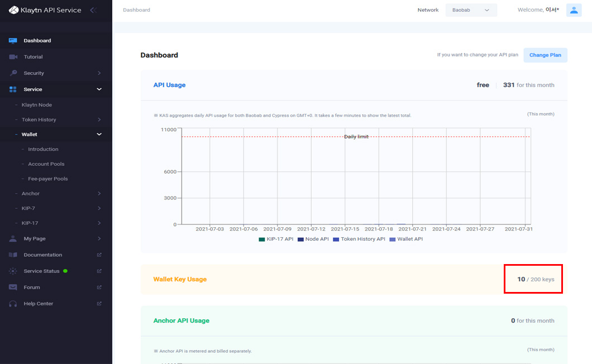The image size is (592, 364).
Task: Open the API Usage section heading
Action: point(170,85)
